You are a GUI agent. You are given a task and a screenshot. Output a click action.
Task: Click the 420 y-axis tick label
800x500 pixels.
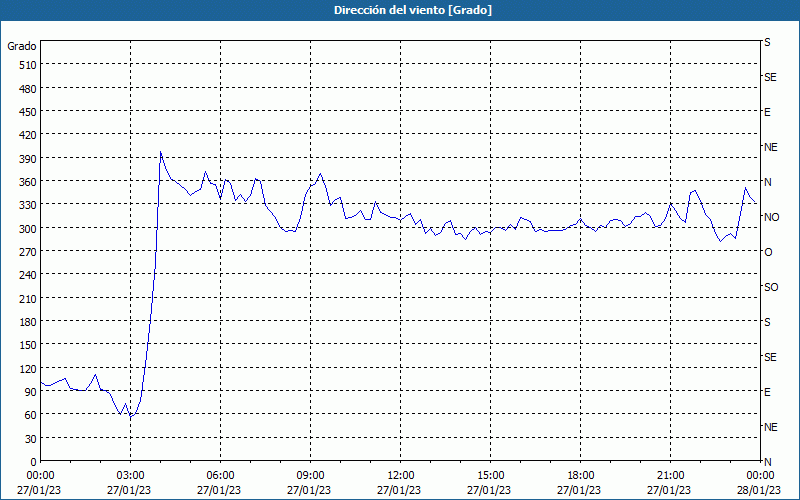28,135
